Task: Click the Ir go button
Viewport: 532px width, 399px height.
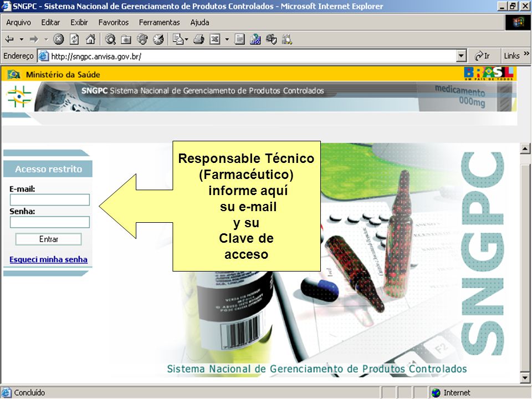Action: [x=482, y=56]
